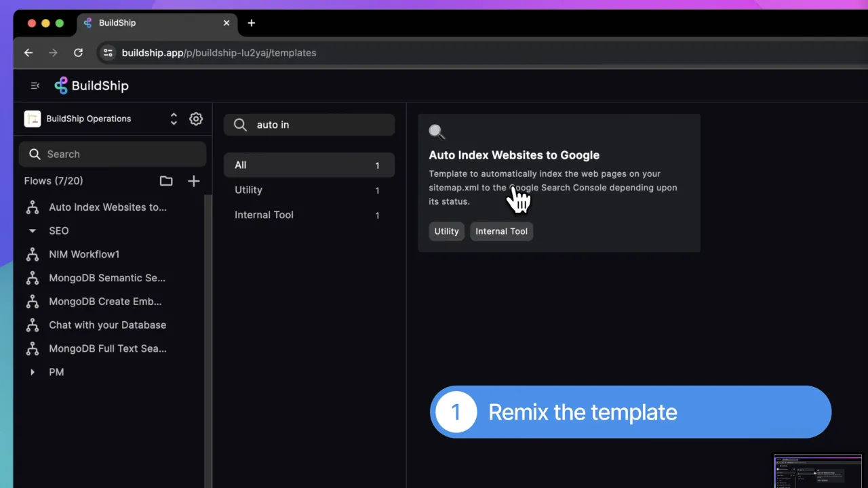Close the BuildShip browser tab

(226, 23)
